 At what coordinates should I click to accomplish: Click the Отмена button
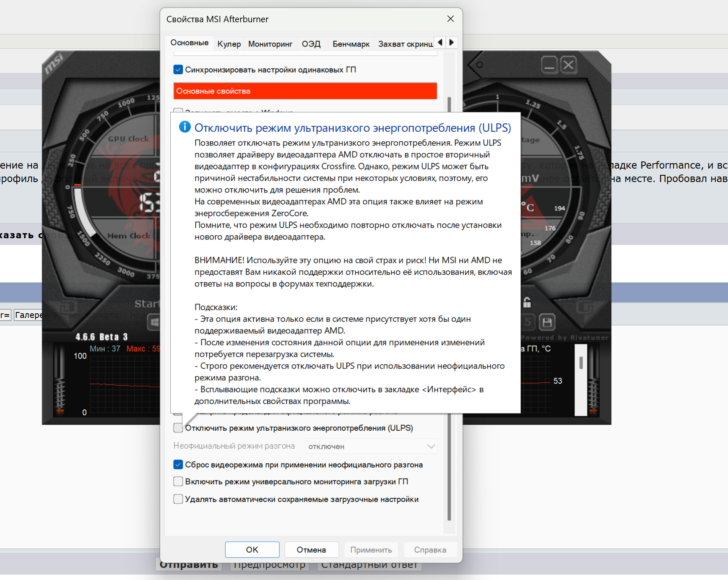pyautogui.click(x=311, y=550)
